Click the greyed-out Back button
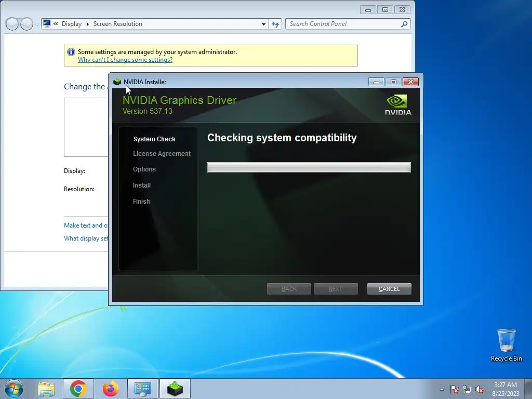532x399 pixels. click(289, 289)
